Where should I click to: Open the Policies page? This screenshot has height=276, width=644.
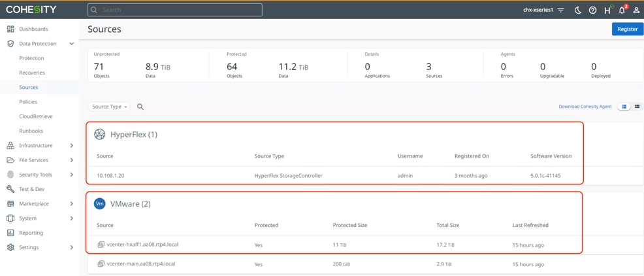pyautogui.click(x=28, y=102)
